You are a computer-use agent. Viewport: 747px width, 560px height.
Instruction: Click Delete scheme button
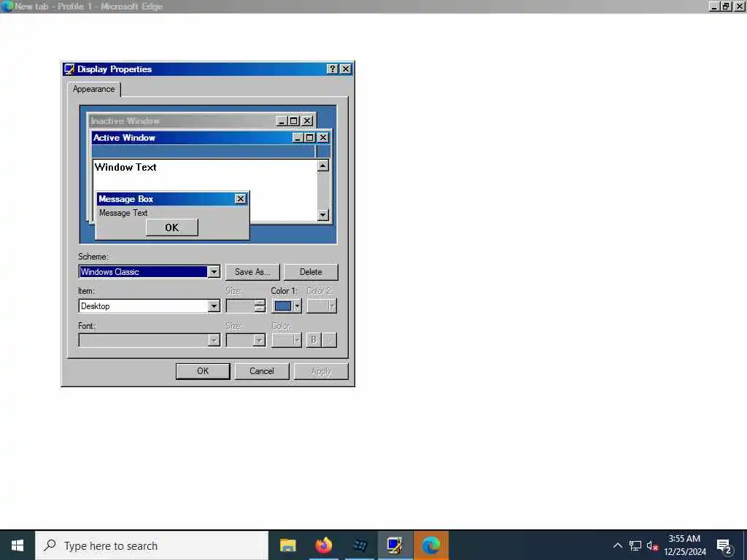pos(311,272)
